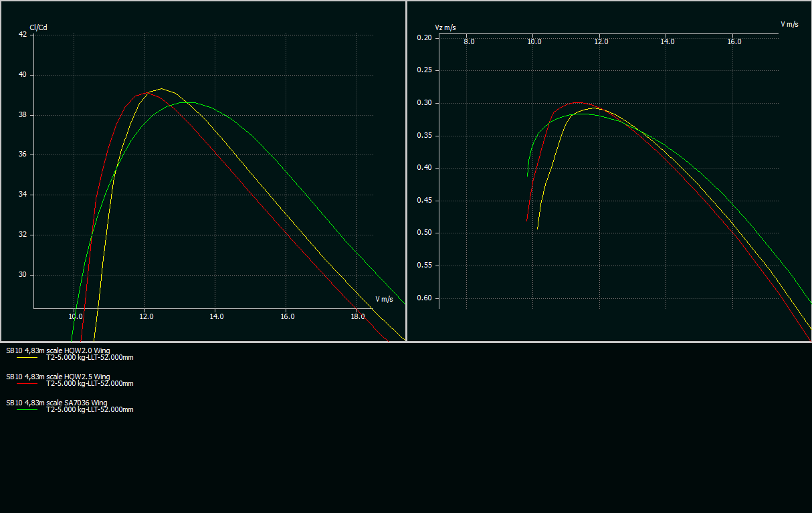Click polar label under HQW2.5 Wing

[x=90, y=383]
